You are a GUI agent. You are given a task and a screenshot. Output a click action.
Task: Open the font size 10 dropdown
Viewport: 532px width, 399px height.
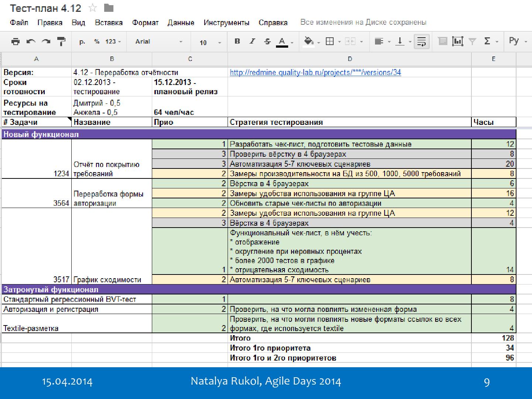click(x=211, y=42)
